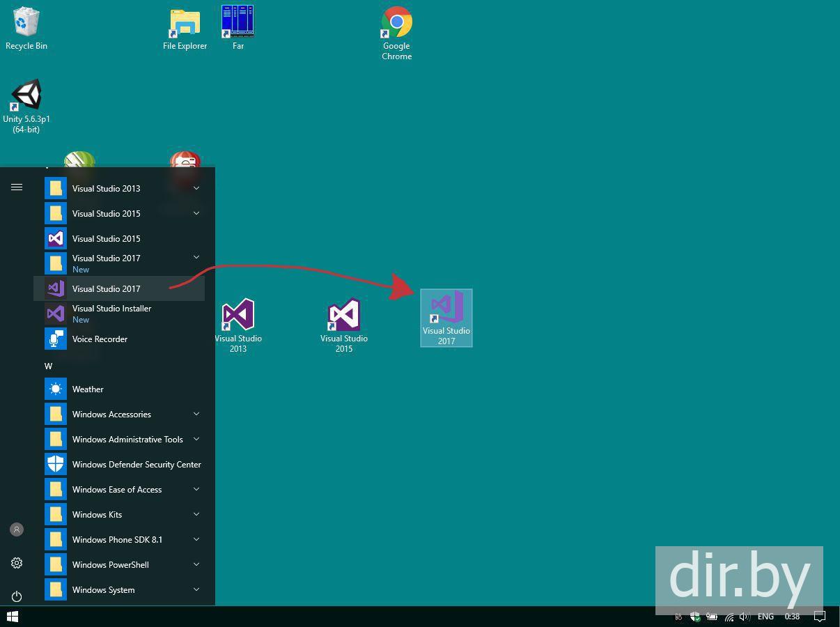Expand Windows Accessories folder chevron
The height and width of the screenshot is (627, 840).
196,414
